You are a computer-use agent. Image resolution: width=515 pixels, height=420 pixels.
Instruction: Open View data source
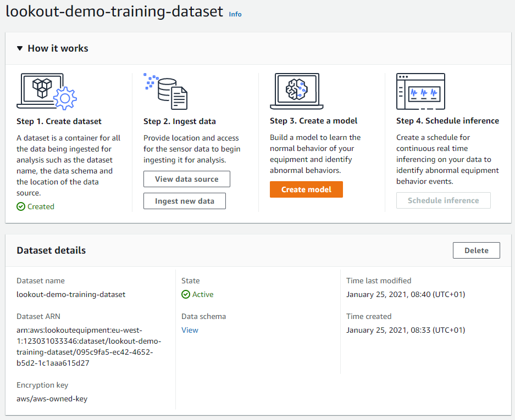tap(186, 179)
